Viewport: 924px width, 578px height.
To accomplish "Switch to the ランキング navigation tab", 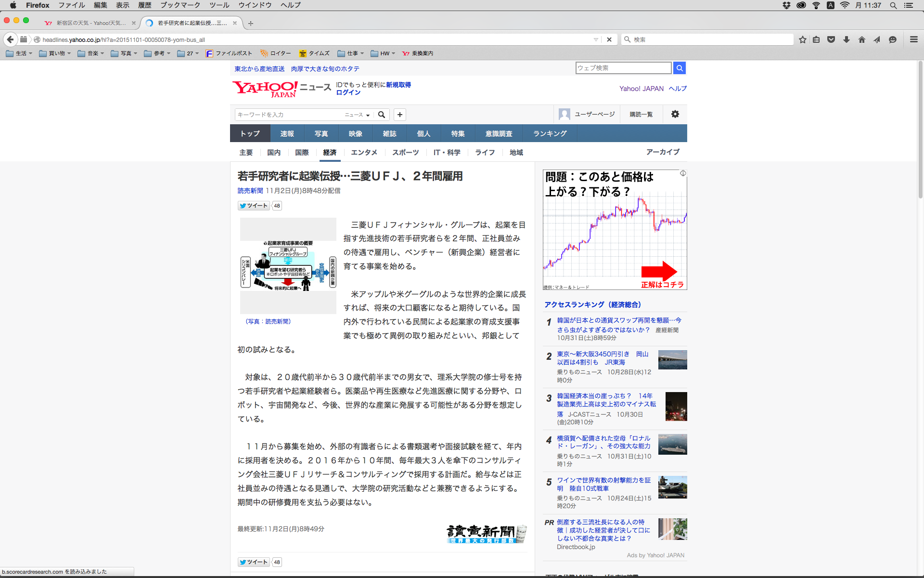I will point(550,133).
